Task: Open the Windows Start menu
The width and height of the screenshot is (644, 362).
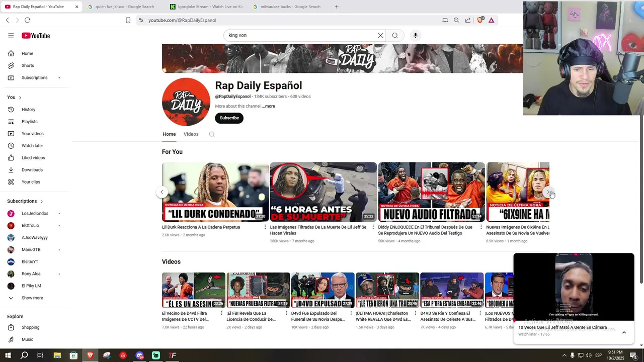Action: coord(8,355)
